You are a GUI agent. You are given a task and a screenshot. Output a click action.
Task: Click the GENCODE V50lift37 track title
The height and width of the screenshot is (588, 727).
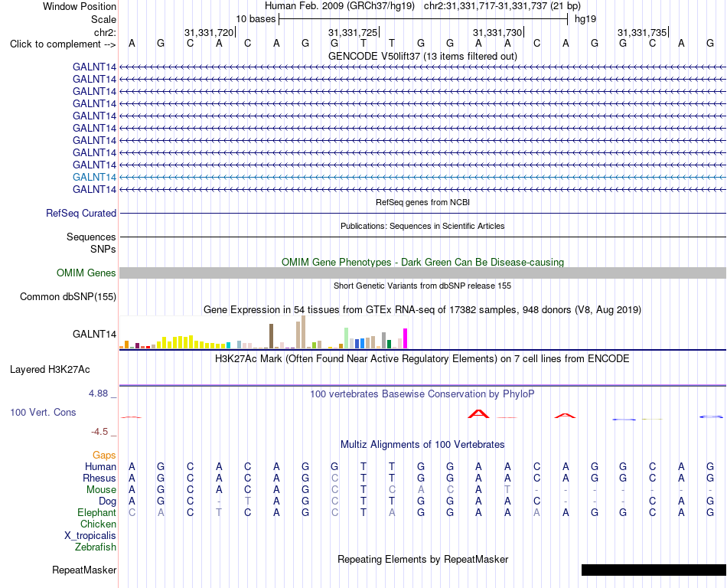pyautogui.click(x=422, y=56)
